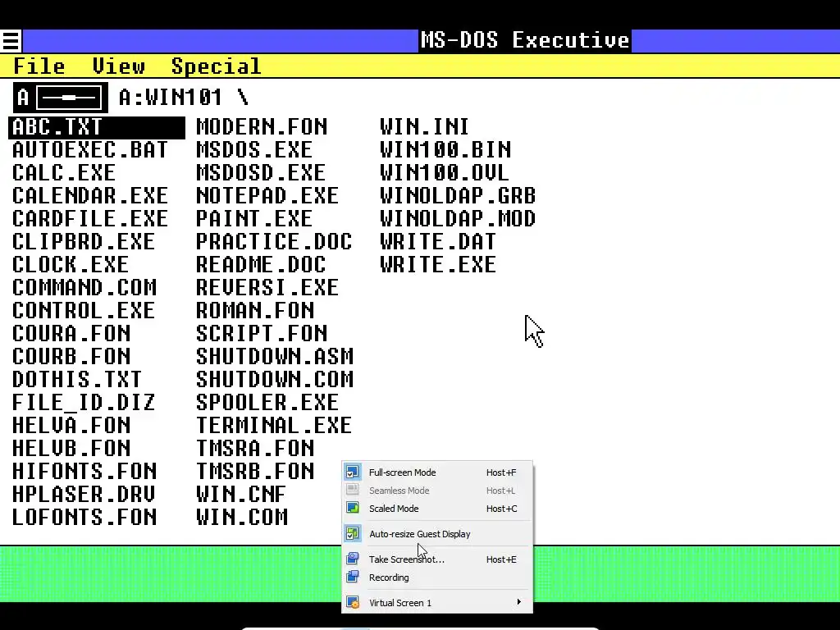This screenshot has width=840, height=630.
Task: Click the Take Screenshot camera icon
Action: coord(353,559)
